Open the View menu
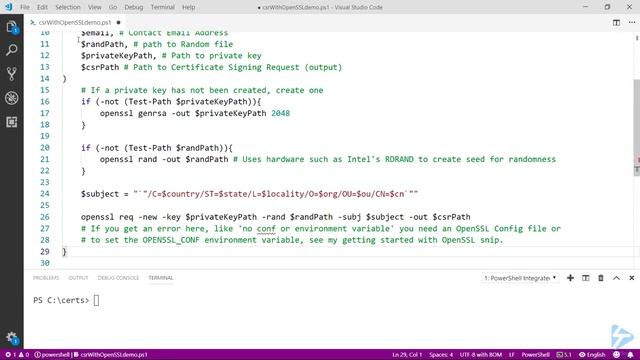This screenshot has height=360, width=640. tap(94, 7)
